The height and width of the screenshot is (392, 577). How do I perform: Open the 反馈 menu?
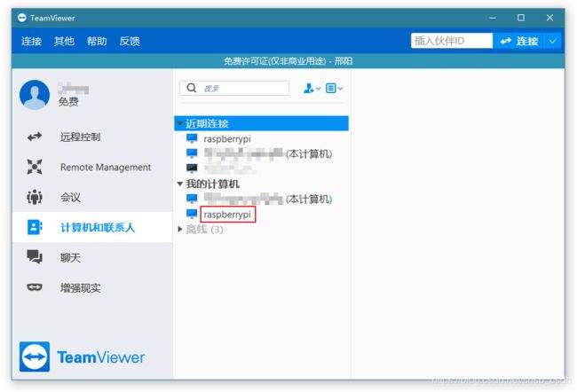click(130, 41)
